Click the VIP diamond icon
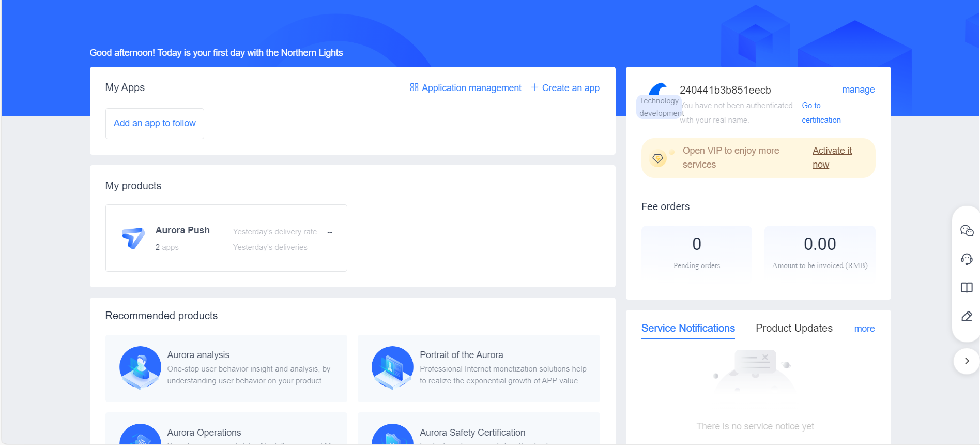 tap(657, 158)
